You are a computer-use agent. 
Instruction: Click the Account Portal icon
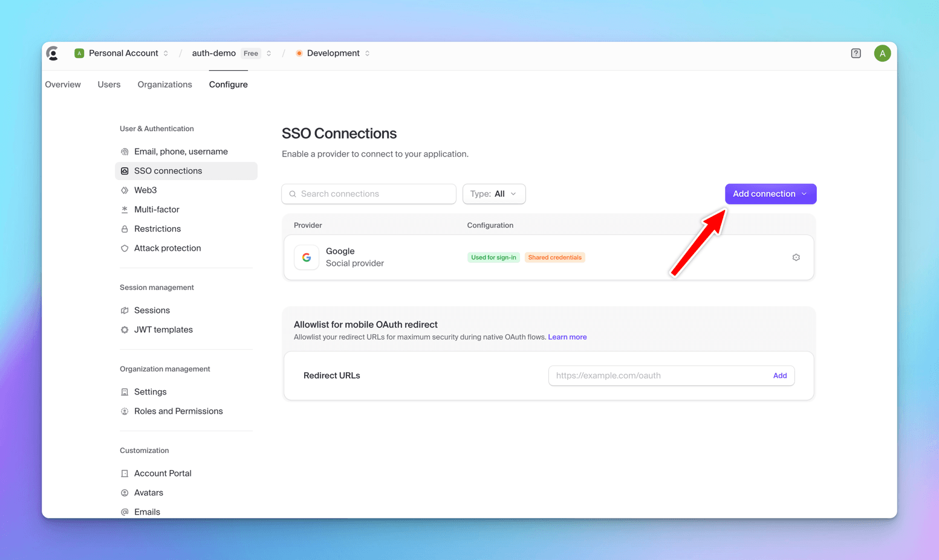pos(125,474)
